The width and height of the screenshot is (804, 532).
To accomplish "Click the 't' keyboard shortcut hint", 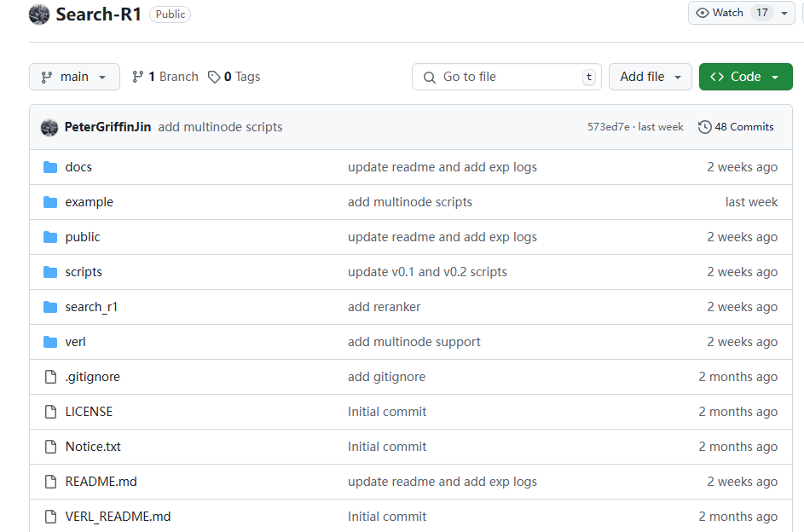I will click(589, 77).
